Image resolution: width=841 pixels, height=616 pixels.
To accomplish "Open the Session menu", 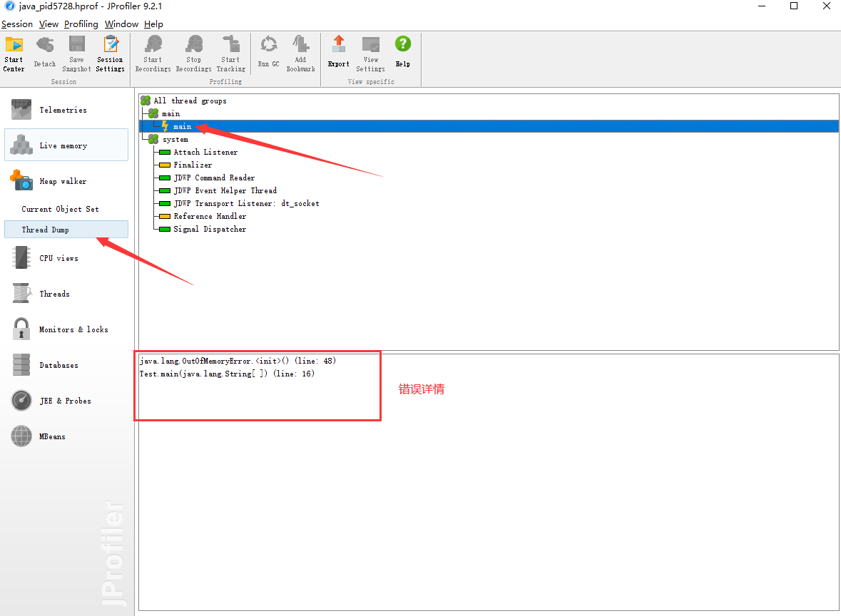I will tap(17, 24).
